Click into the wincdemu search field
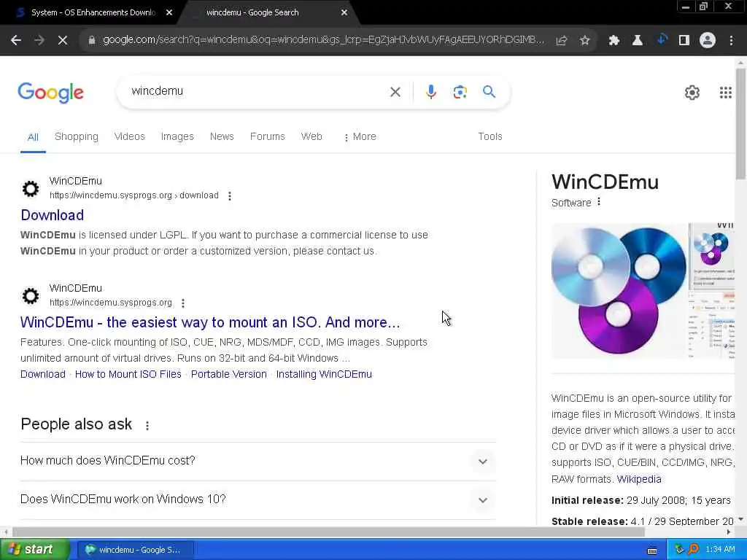 pyautogui.click(x=258, y=91)
